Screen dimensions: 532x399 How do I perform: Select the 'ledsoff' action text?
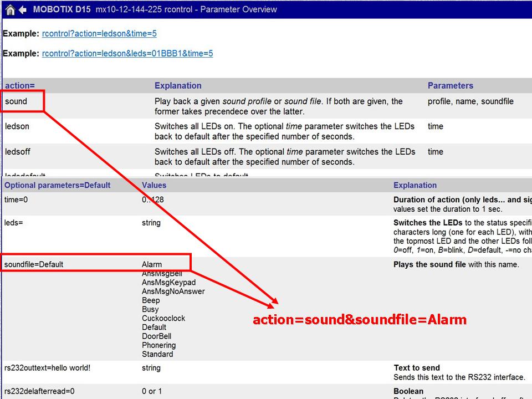pos(17,152)
